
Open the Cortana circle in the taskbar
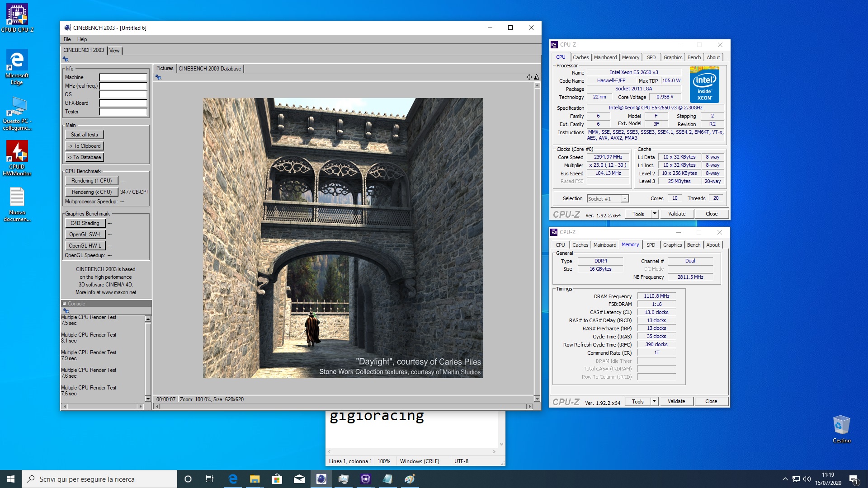[188, 479]
